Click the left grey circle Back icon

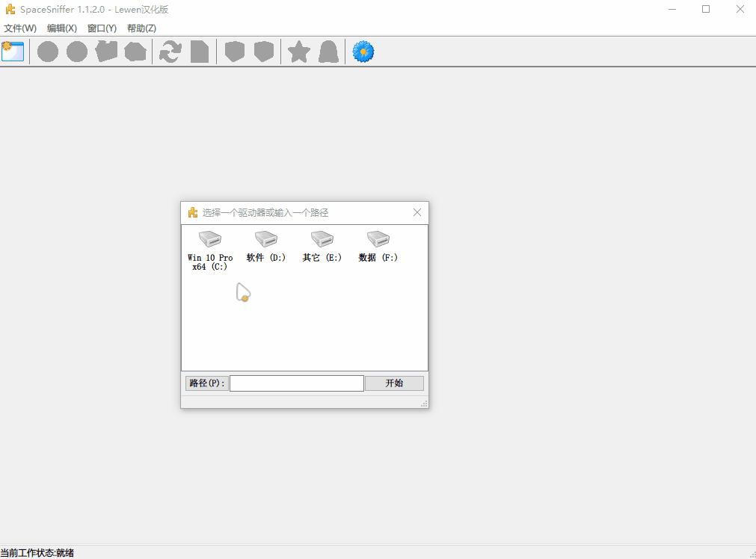[48, 52]
